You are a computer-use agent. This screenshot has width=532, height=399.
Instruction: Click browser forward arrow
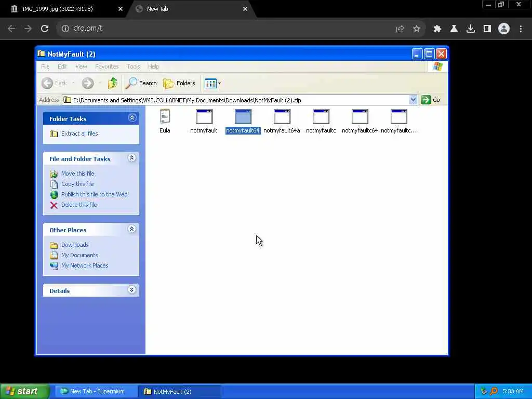tap(28, 29)
